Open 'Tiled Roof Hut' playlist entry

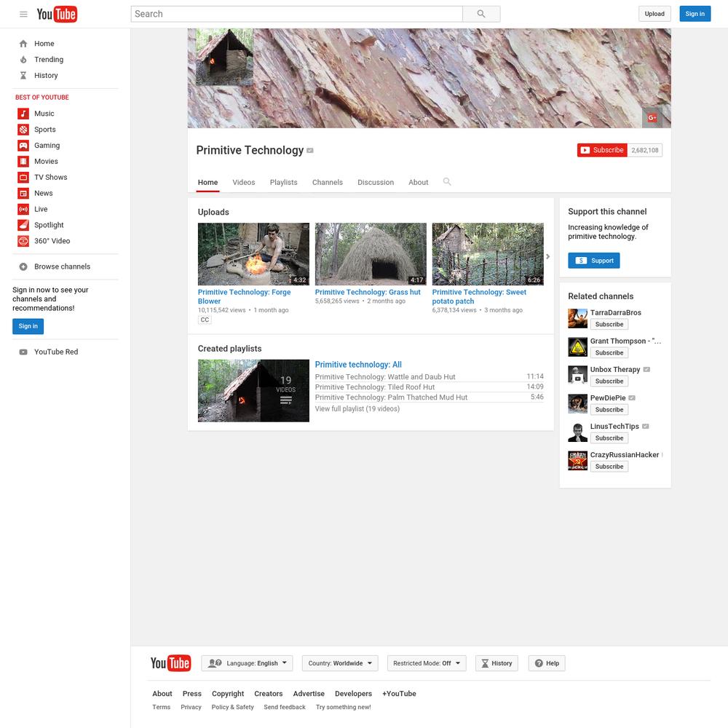(x=375, y=387)
